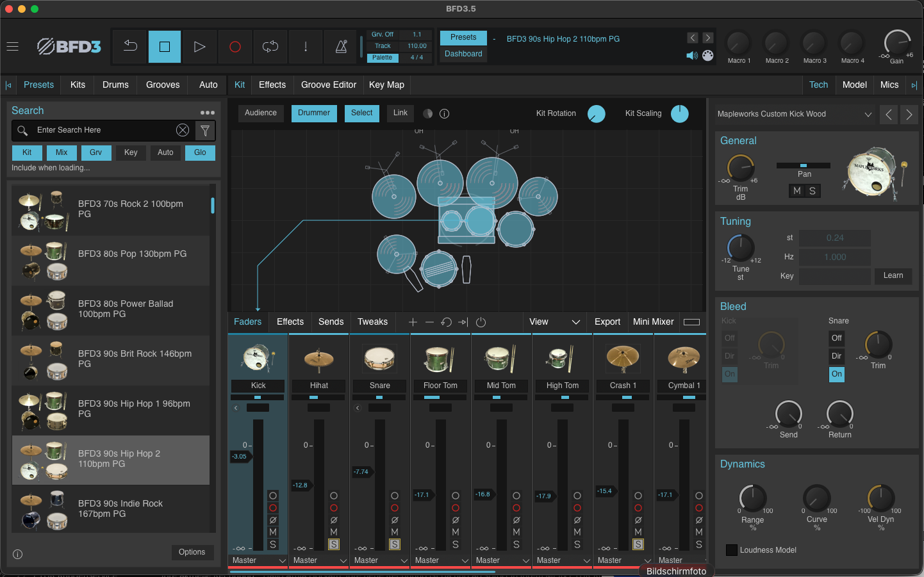Mute the Kick mixer channel
The image size is (924, 577).
coord(273,532)
